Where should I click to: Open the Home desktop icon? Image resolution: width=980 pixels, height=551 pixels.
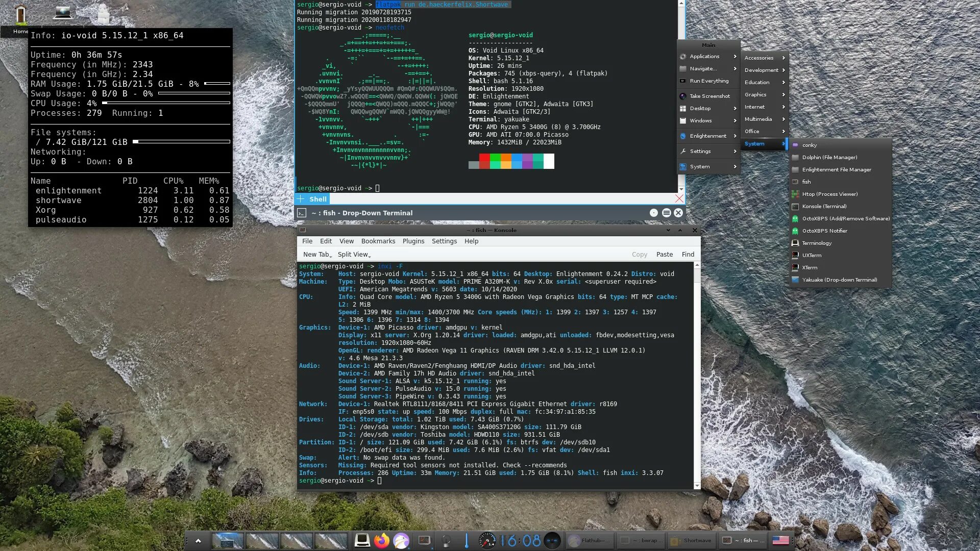pos(20,15)
